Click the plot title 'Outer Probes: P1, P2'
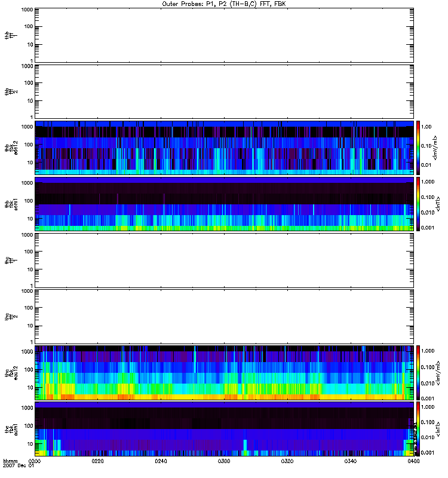Screen dimensions: 448x478 click(x=224, y=4)
